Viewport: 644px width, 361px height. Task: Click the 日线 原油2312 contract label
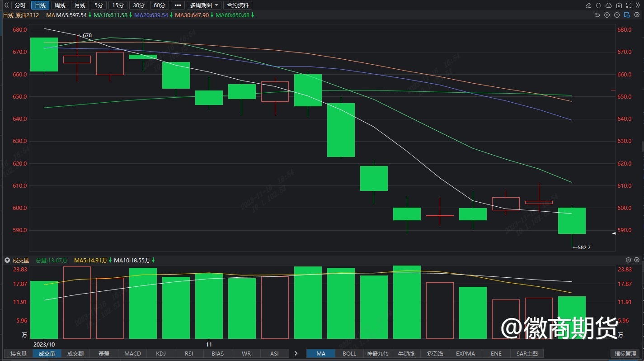21,15
